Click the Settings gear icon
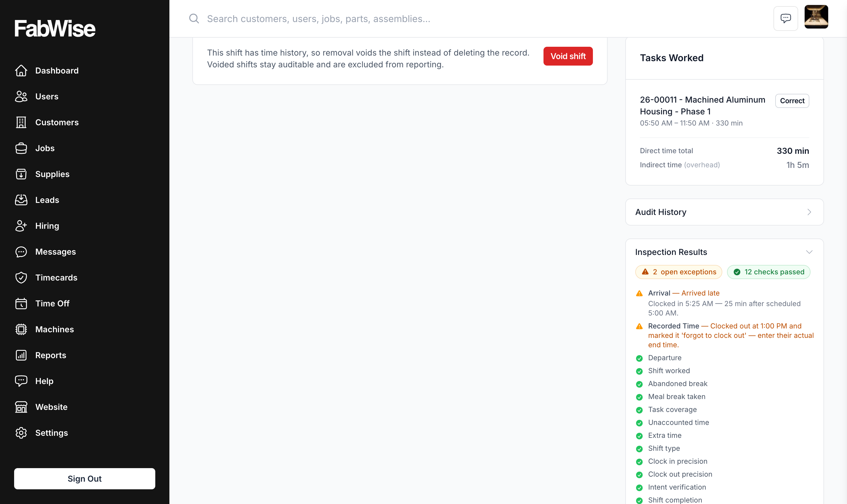The height and width of the screenshot is (504, 847). pos(21,433)
